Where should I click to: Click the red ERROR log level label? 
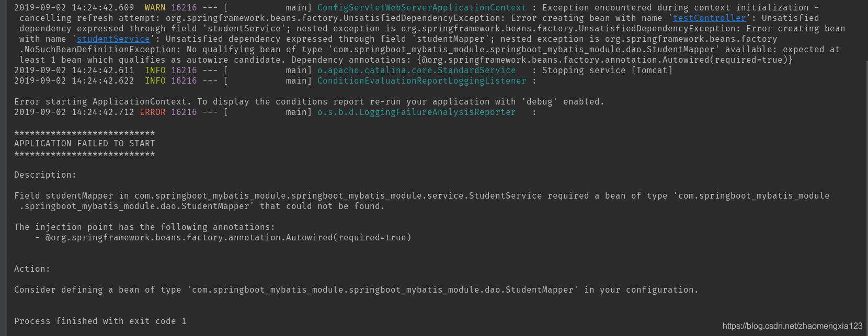coord(153,112)
